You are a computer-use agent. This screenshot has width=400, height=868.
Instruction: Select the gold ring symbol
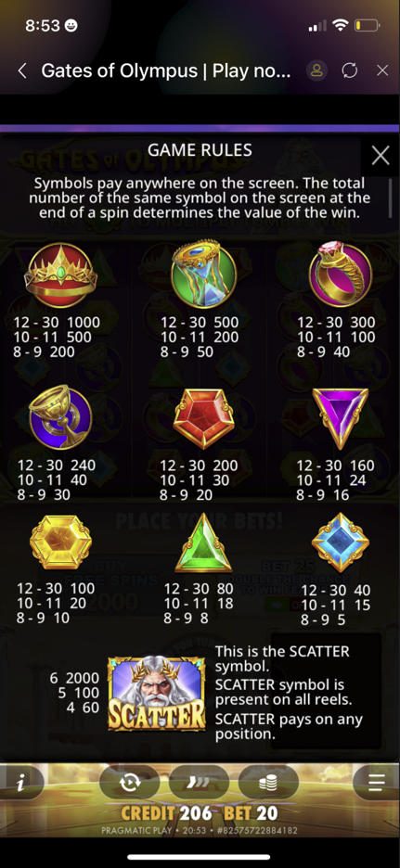coord(341,274)
